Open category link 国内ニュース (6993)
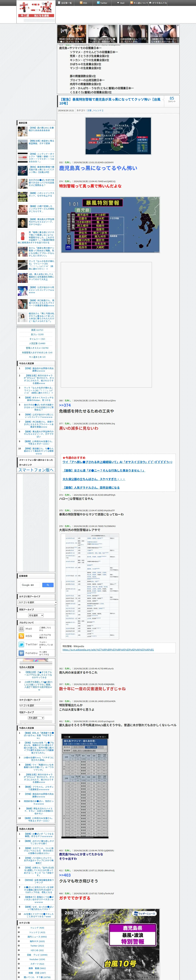This screenshot has width=196, height=980. [x=37, y=937]
